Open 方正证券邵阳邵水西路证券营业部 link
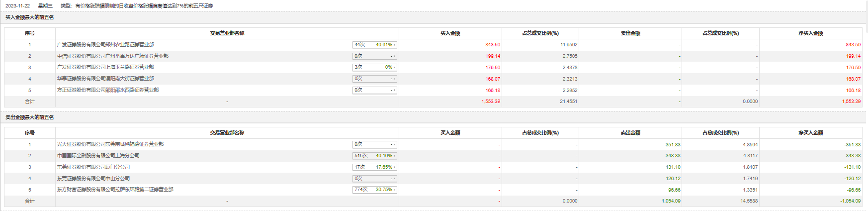The height and width of the screenshot is (211, 868). coord(108,90)
